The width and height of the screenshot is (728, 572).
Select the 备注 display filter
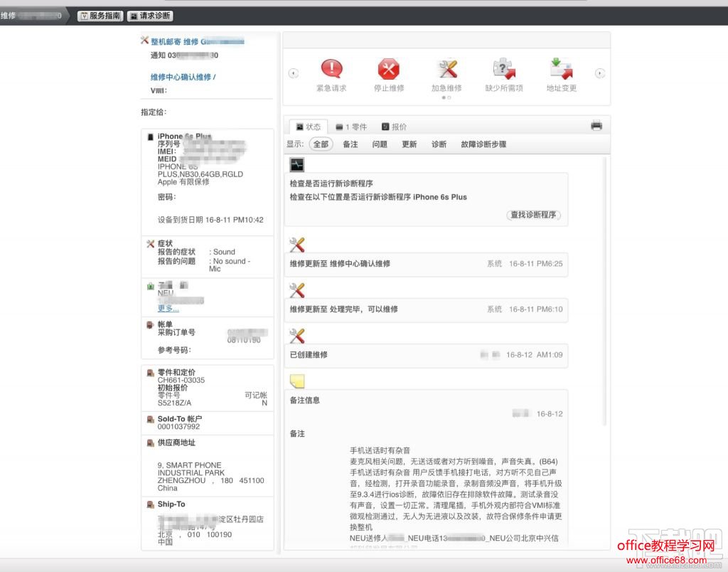350,144
